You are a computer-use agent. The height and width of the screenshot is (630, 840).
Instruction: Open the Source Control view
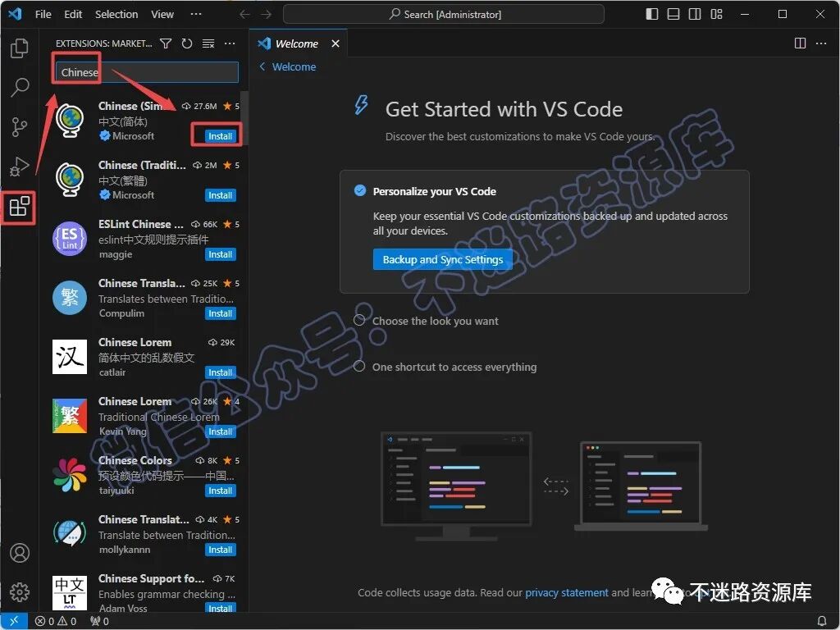click(20, 127)
